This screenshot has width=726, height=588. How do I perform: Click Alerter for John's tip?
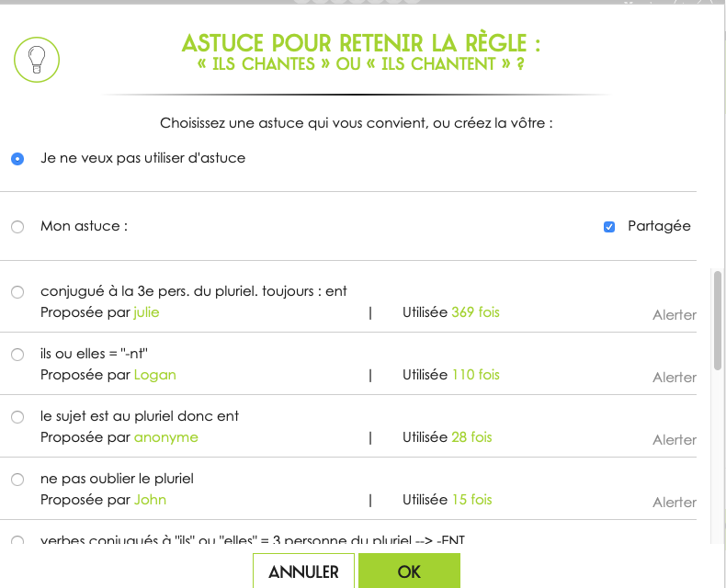(x=674, y=503)
